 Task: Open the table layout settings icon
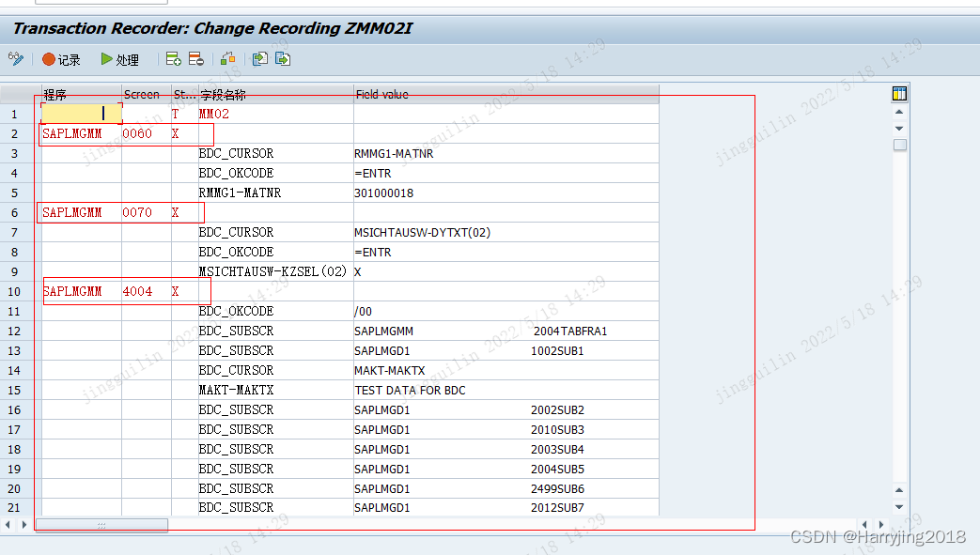pyautogui.click(x=898, y=93)
